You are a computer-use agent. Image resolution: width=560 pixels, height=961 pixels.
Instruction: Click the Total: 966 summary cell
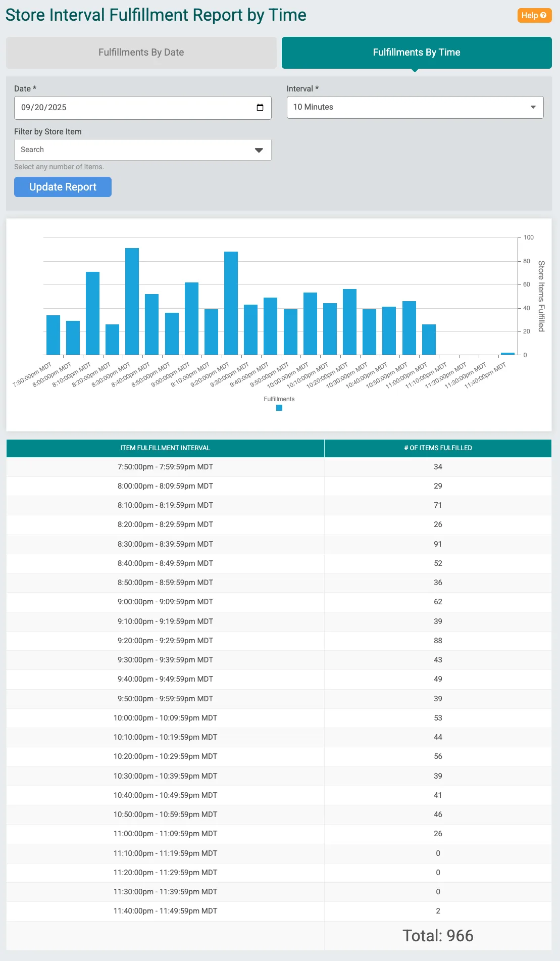pyautogui.click(x=438, y=936)
